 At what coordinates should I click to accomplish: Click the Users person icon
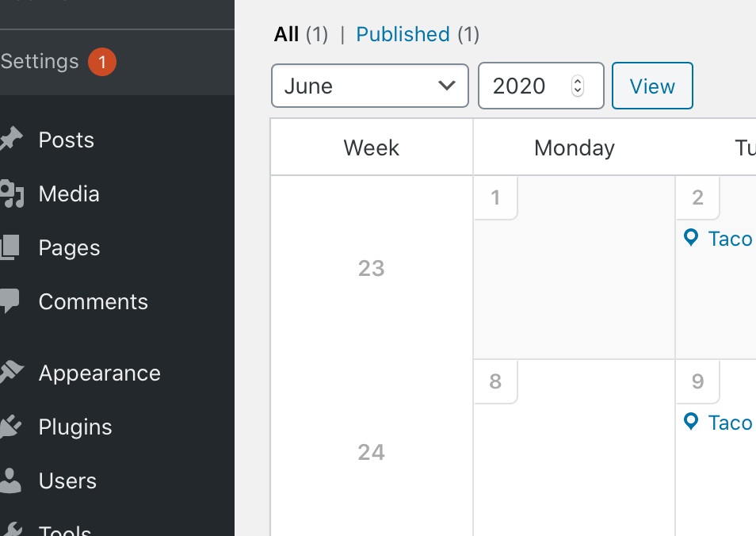coord(10,480)
